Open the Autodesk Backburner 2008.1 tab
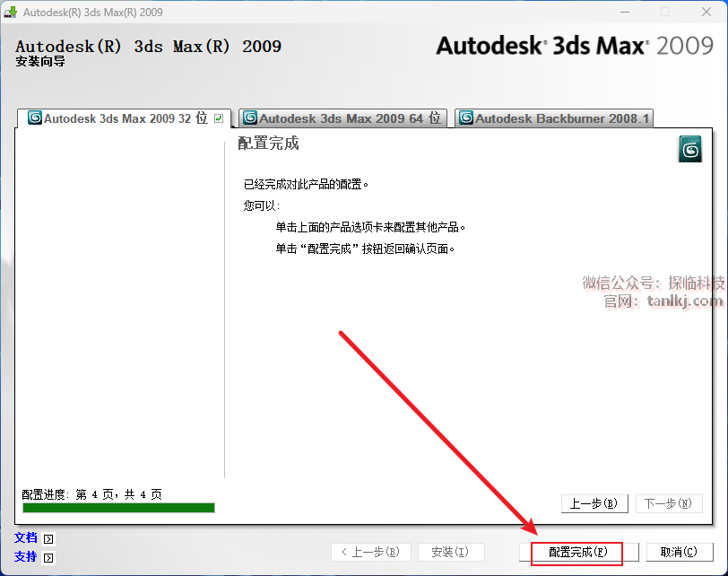This screenshot has width=728, height=576. [554, 118]
